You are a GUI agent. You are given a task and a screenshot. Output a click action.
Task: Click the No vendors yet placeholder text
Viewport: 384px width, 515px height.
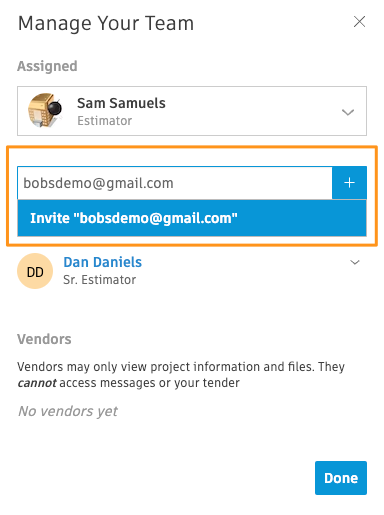pos(68,411)
